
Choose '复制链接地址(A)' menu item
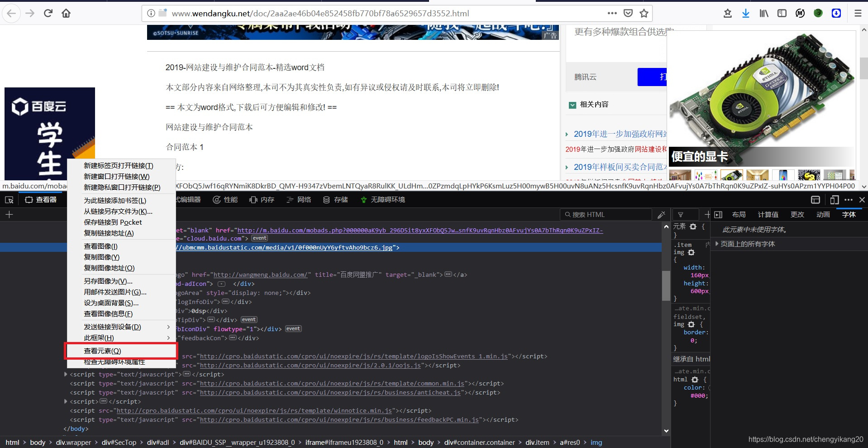coord(121,233)
